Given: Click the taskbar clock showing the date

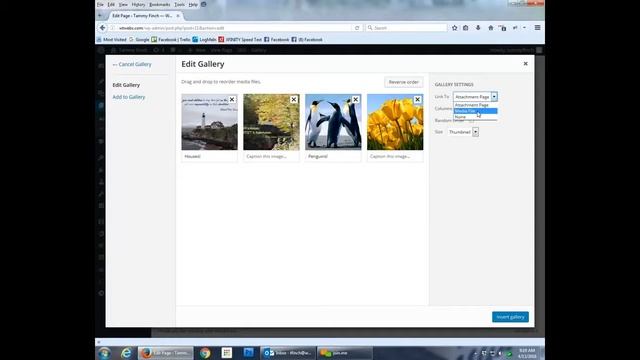Looking at the screenshot, I should 527,353.
